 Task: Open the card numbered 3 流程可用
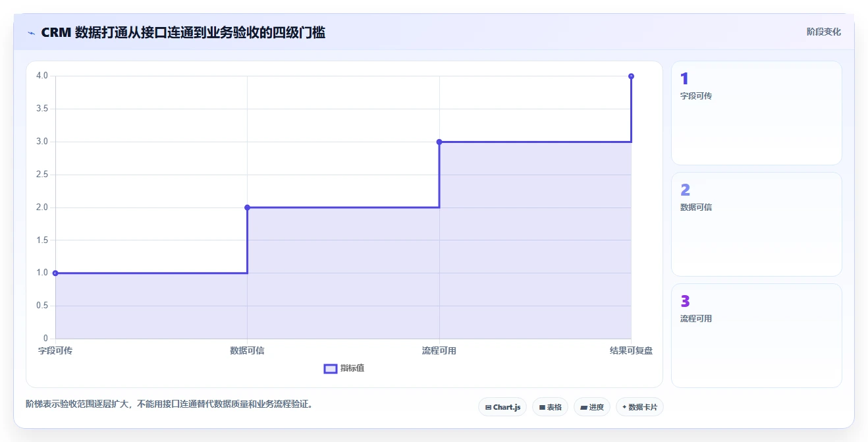pyautogui.click(x=756, y=335)
